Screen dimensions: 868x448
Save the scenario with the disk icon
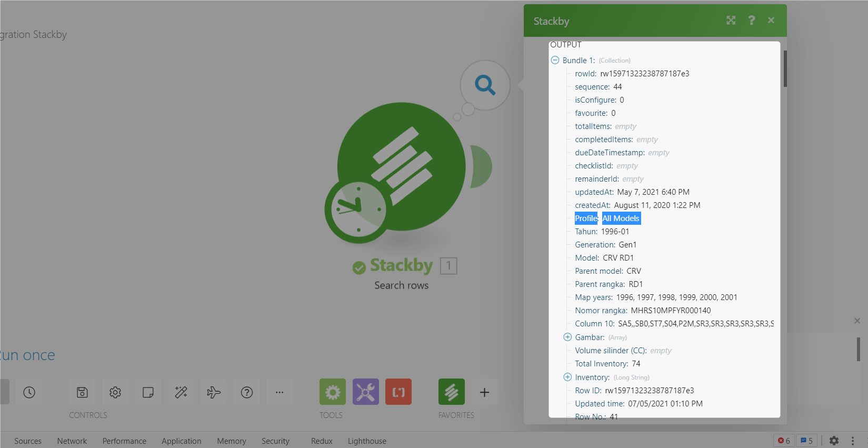pyautogui.click(x=82, y=392)
